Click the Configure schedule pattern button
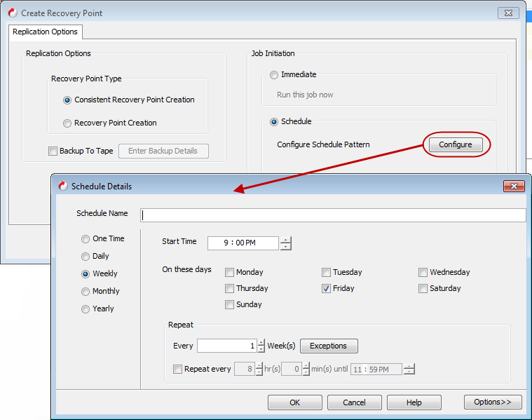Screen dimensions: 532x420 tap(455, 144)
